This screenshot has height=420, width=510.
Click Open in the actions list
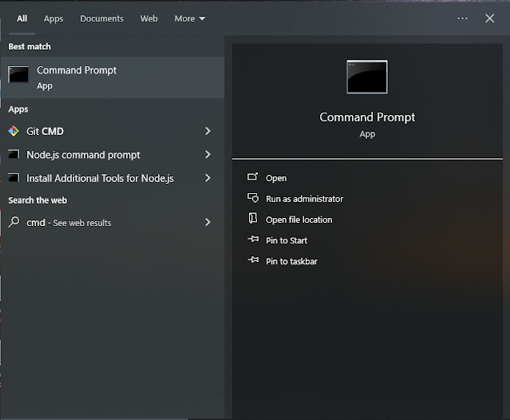(x=276, y=178)
